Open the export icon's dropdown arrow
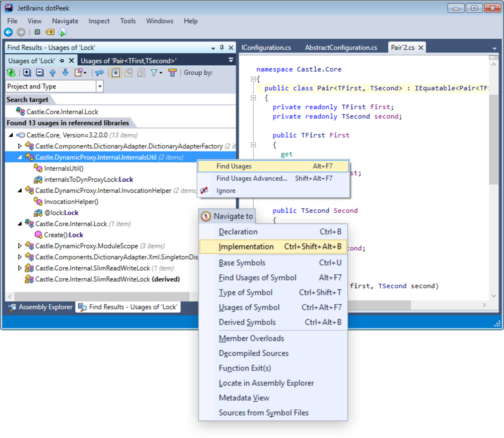This screenshot has height=438, width=504. pos(85,73)
